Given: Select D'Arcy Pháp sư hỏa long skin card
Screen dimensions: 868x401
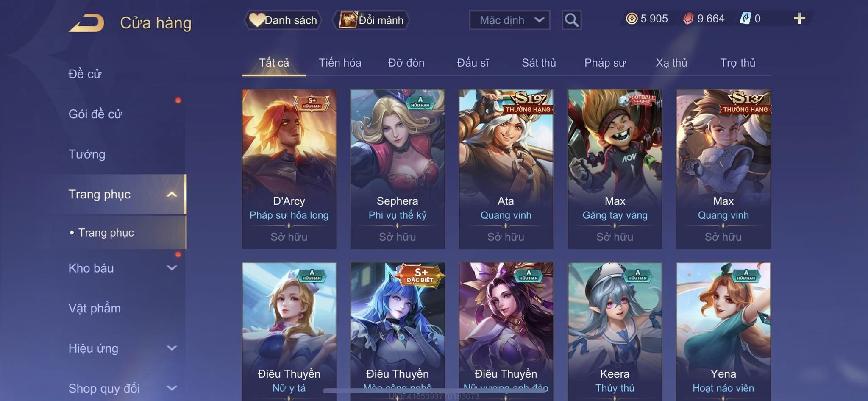Looking at the screenshot, I should coord(289,169).
